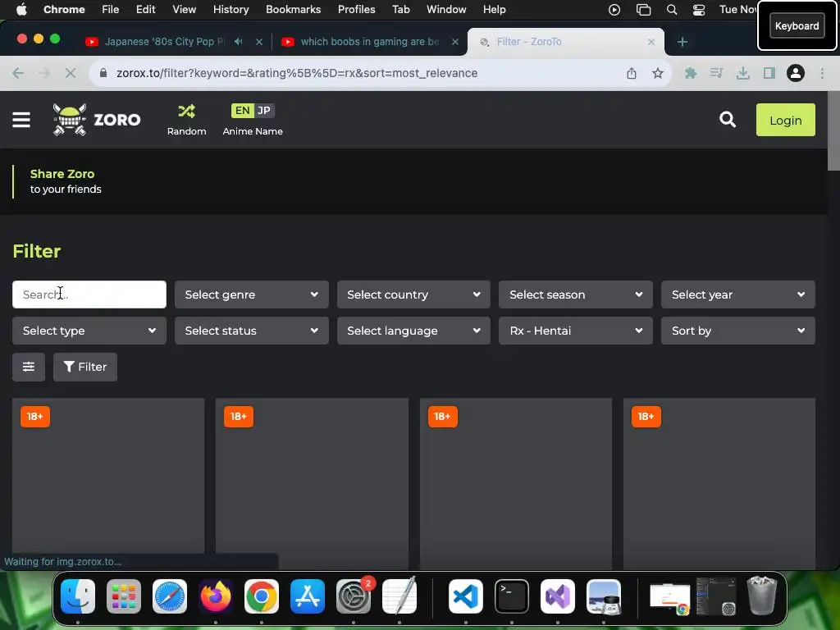Focus the Search keyword input field
The image size is (840, 630).
[89, 294]
